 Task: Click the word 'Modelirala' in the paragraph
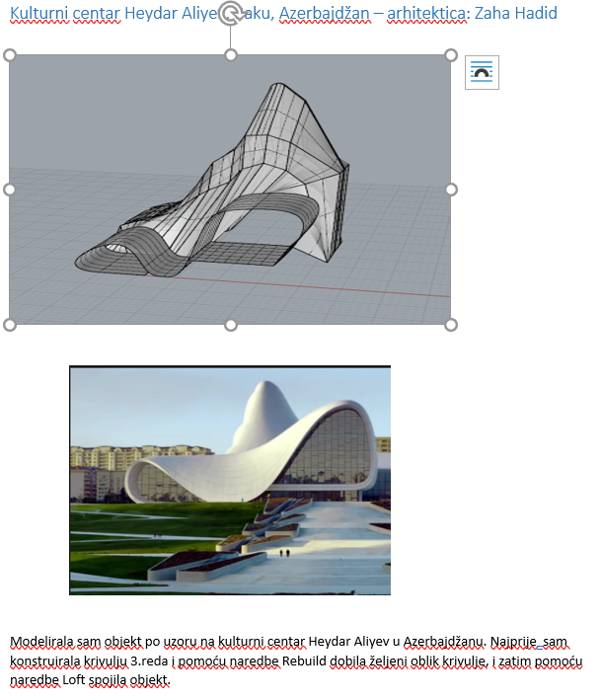coord(41,642)
